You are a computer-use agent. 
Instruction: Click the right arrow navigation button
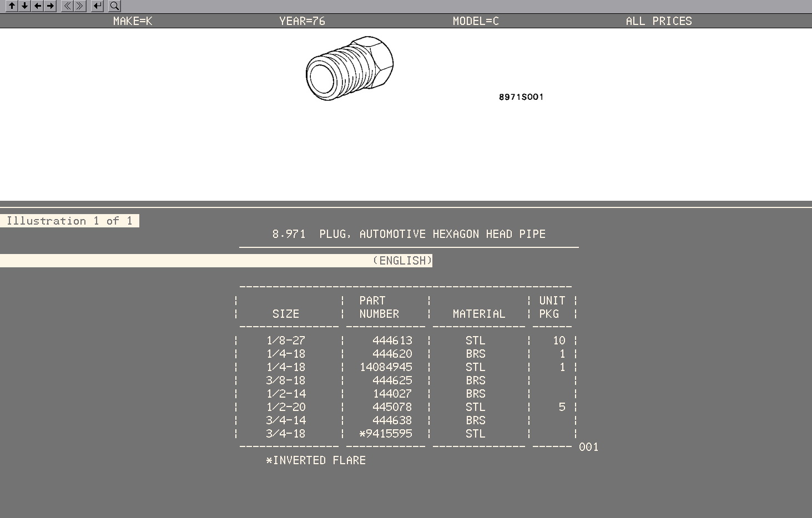(x=51, y=6)
